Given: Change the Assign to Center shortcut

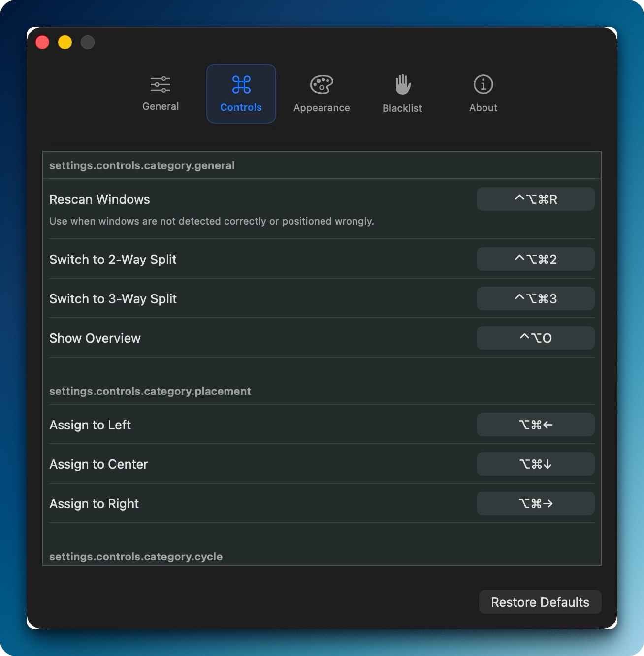Looking at the screenshot, I should (535, 464).
